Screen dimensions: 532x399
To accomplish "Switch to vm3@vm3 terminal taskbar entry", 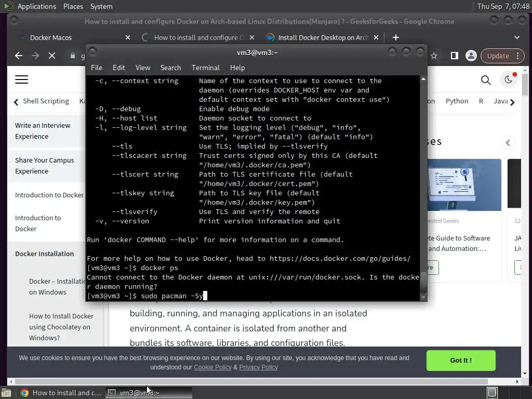I will tap(149, 393).
